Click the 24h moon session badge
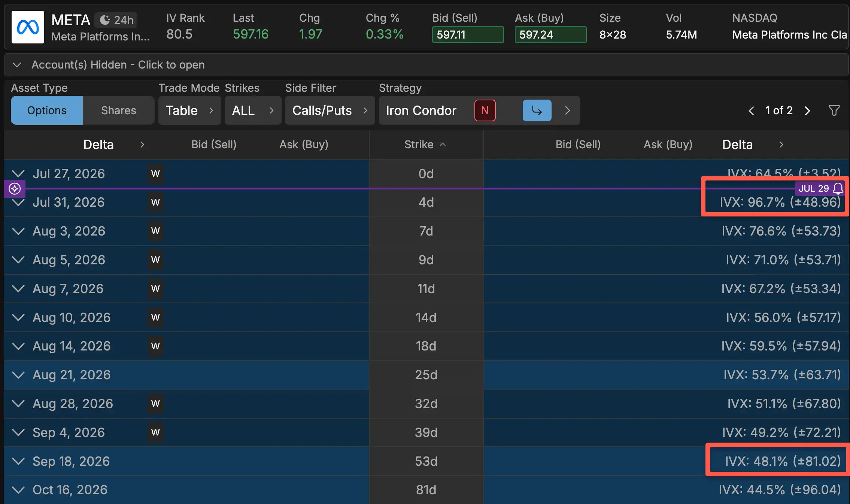This screenshot has height=504, width=850. (116, 20)
